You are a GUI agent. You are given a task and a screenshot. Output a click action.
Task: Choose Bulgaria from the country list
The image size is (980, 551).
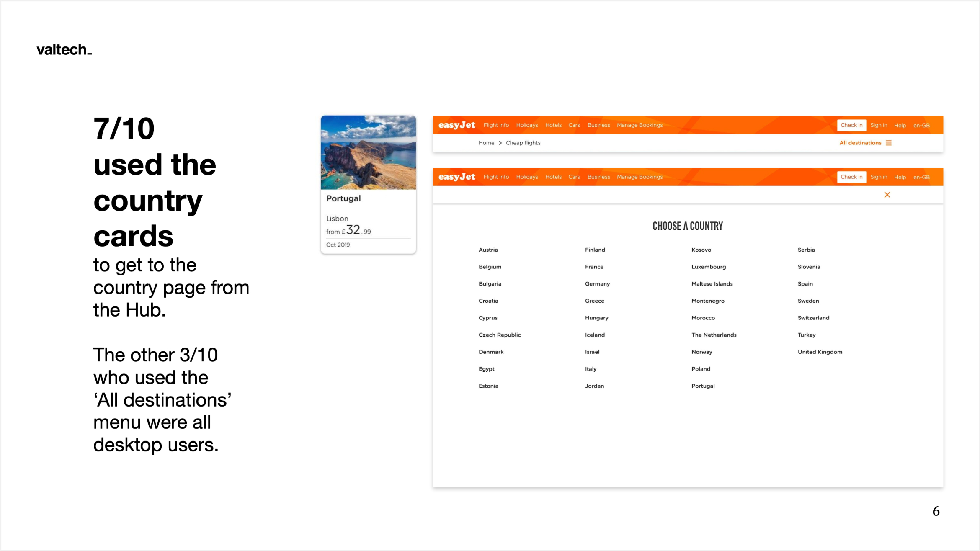click(490, 284)
